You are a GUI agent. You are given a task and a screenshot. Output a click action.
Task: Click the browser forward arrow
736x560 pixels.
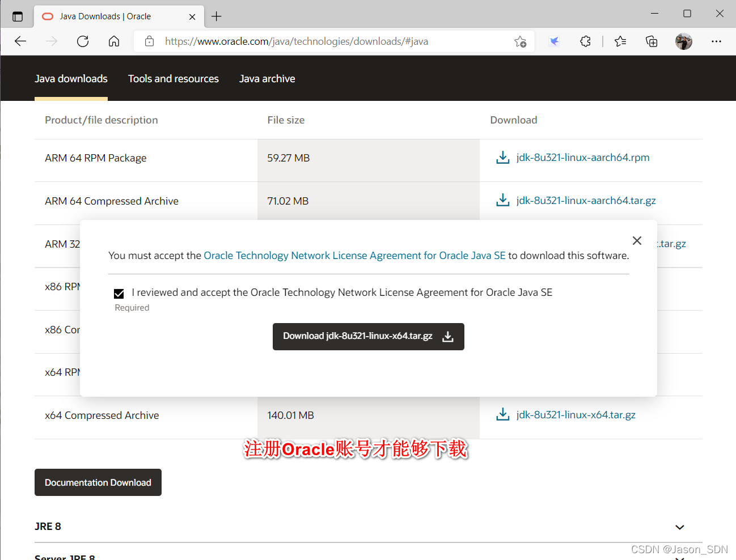click(x=52, y=41)
